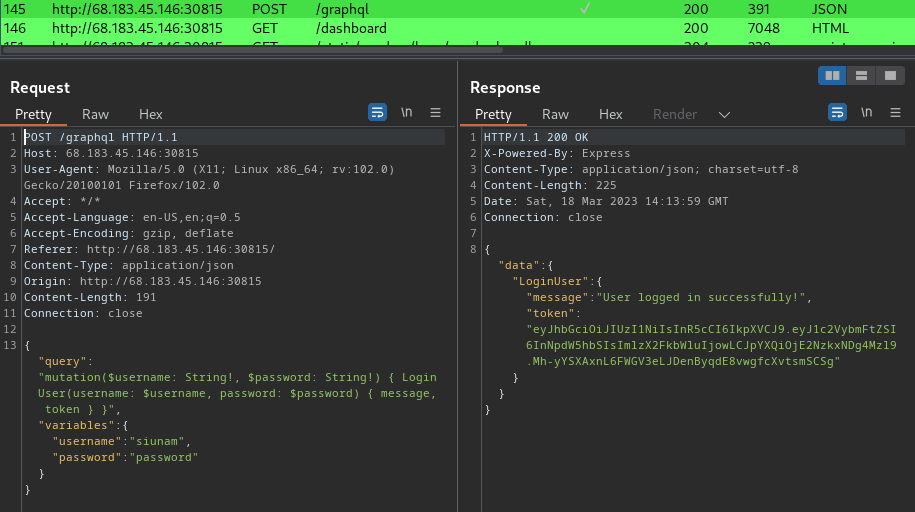
Task: Open Response panel hamburger options menu
Action: coord(895,112)
